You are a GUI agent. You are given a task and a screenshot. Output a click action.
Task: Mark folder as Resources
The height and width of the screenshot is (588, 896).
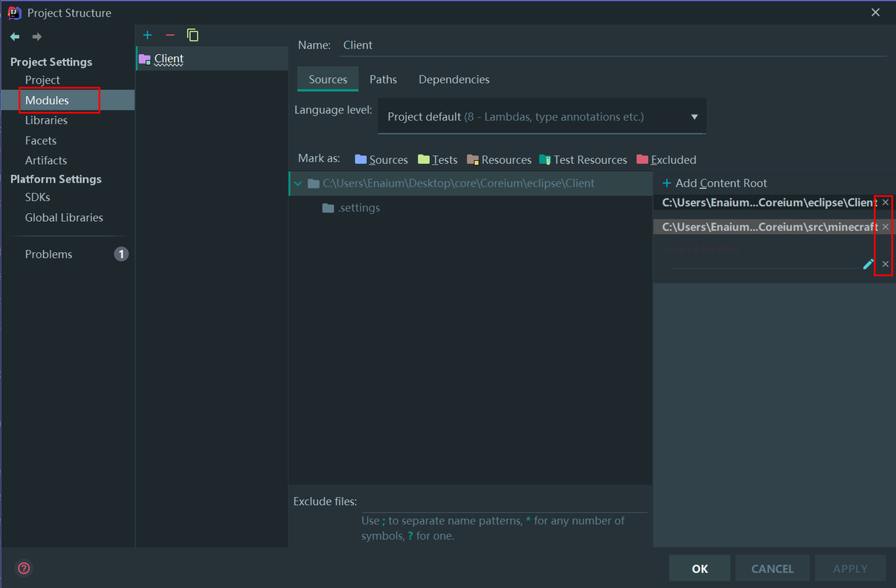499,160
